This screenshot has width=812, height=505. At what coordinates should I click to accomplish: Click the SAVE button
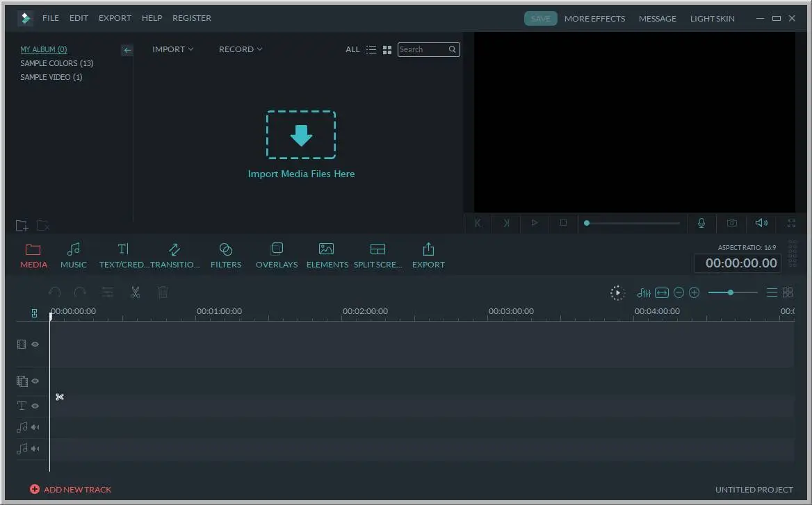(541, 19)
